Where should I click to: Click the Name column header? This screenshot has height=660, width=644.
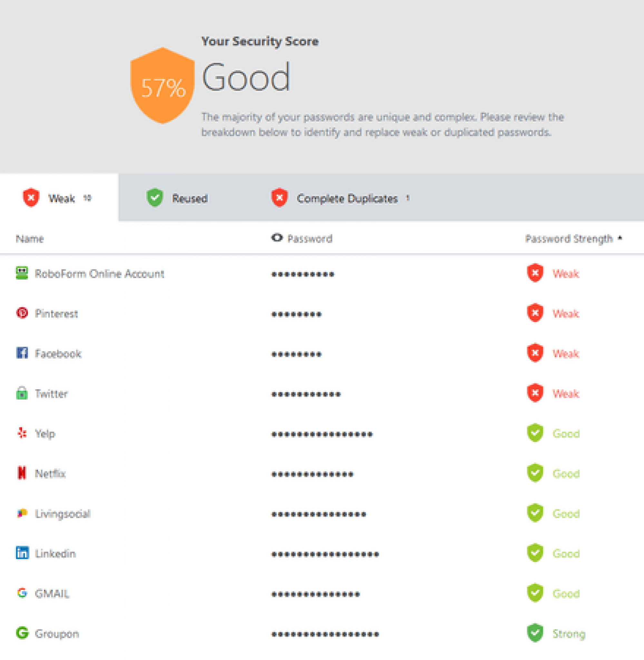pos(30,239)
